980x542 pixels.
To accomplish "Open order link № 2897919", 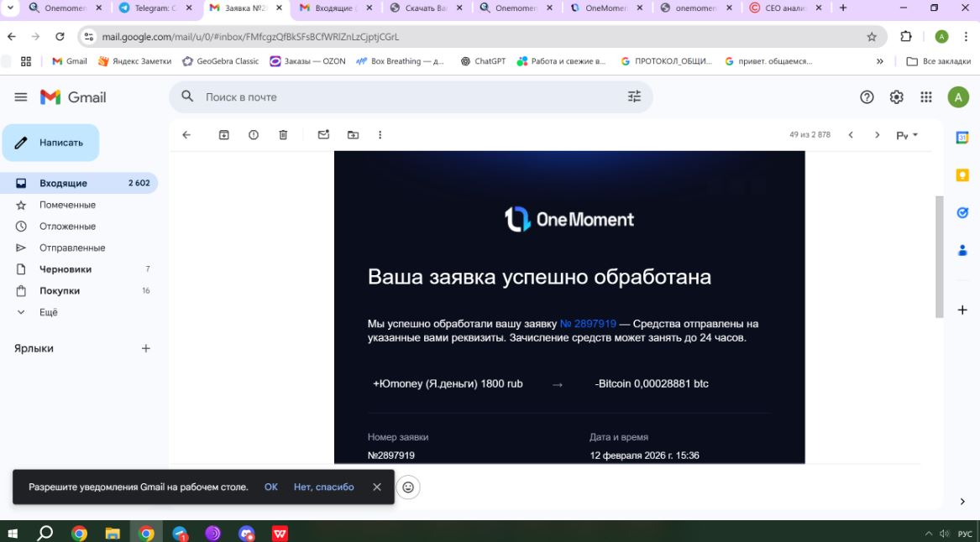I will click(x=588, y=324).
